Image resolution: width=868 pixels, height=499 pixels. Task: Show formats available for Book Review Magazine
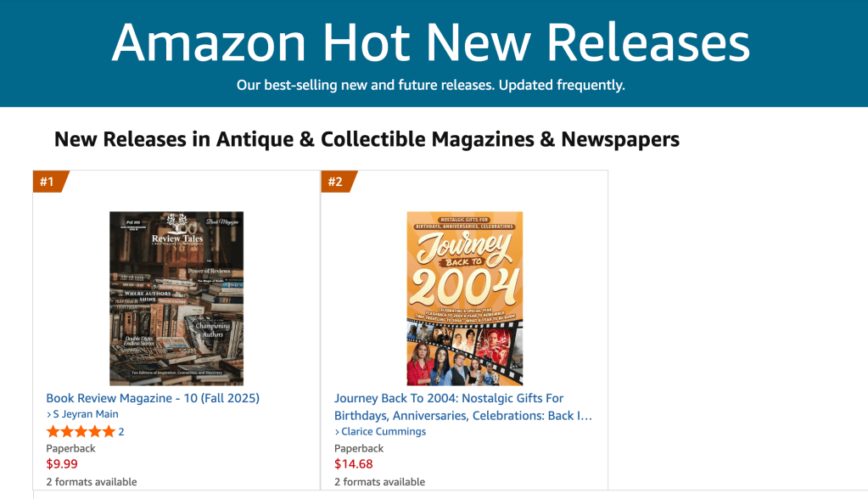[92, 482]
